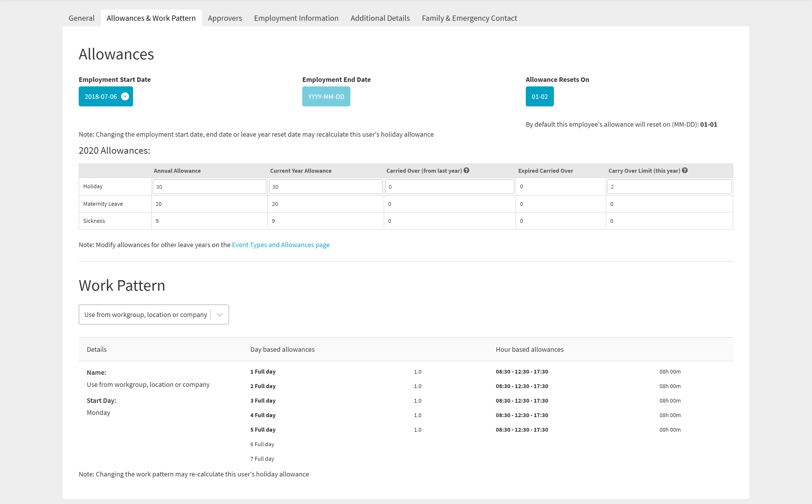Image resolution: width=812 pixels, height=504 pixels.
Task: Click the help icon beside Carried Over header
Action: click(466, 170)
